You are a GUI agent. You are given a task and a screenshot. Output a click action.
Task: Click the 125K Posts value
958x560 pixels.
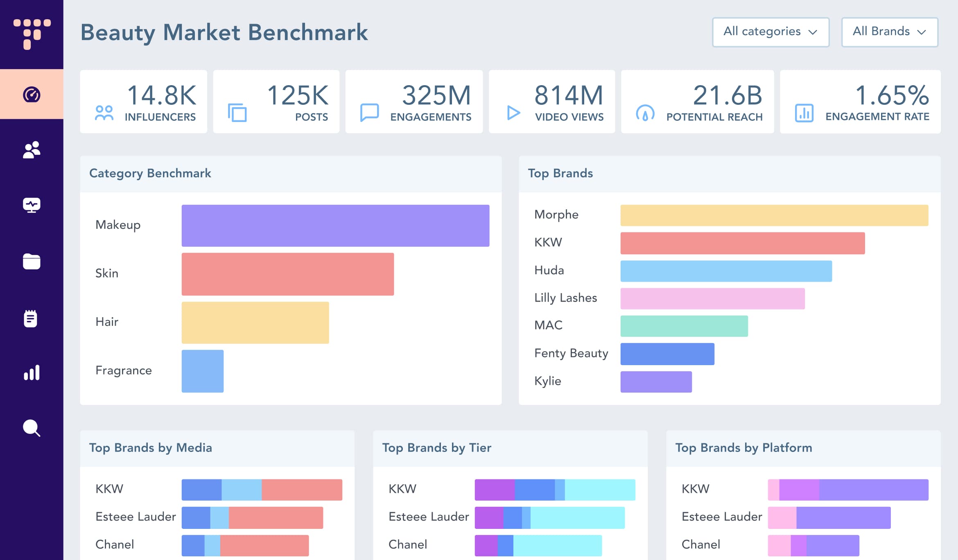pyautogui.click(x=298, y=95)
